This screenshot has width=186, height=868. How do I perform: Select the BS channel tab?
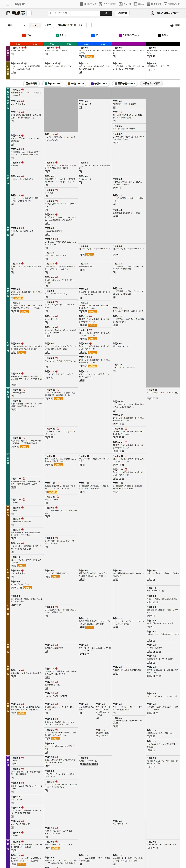tap(95, 35)
